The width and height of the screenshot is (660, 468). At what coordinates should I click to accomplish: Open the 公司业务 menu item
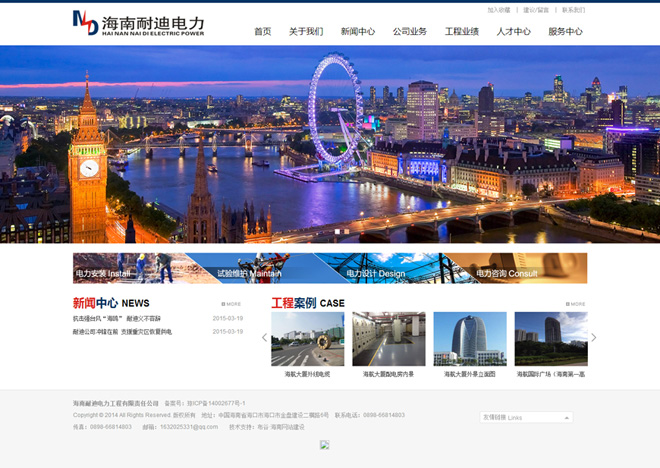pyautogui.click(x=410, y=32)
